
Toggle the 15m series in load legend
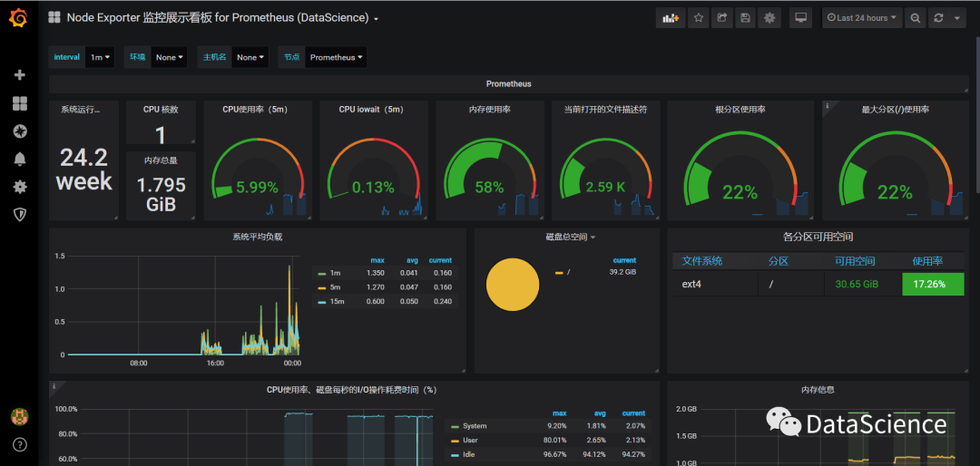click(x=336, y=302)
